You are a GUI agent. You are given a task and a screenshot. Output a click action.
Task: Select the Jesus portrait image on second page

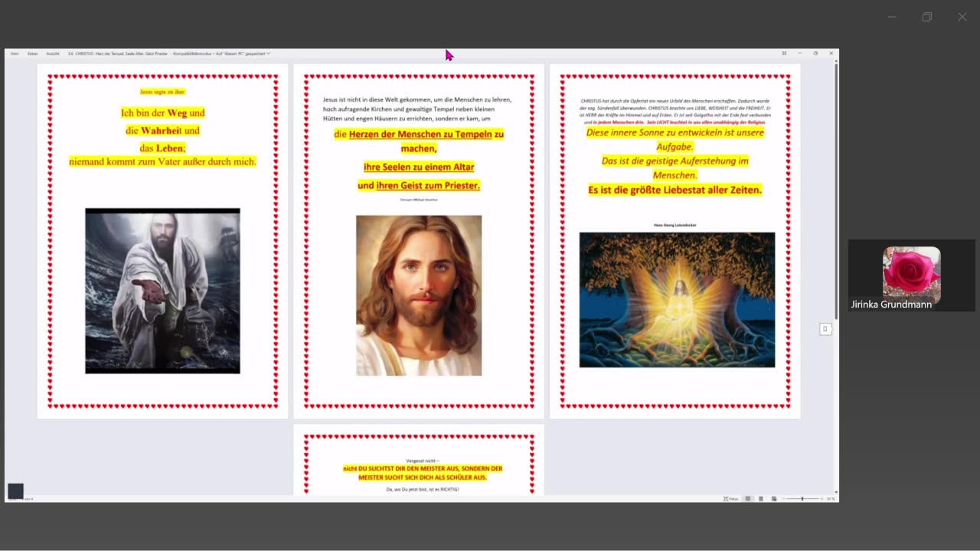coord(419,295)
